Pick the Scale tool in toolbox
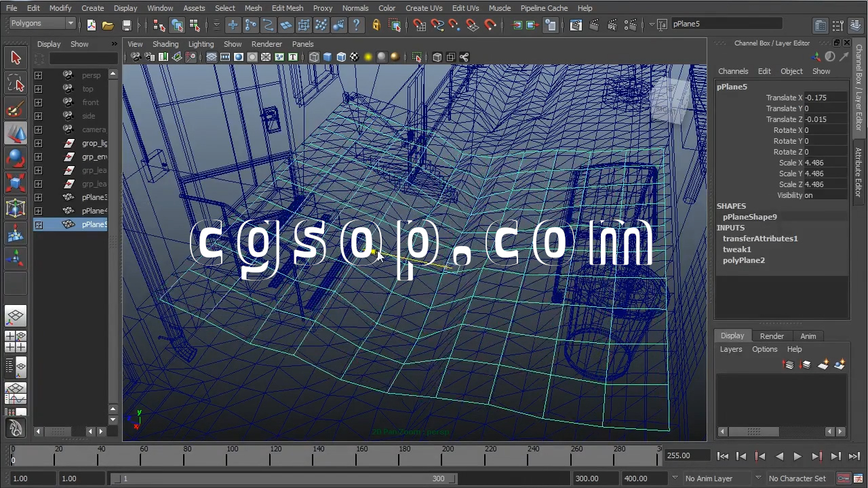Screen dimensions: 868x488 [x=16, y=184]
